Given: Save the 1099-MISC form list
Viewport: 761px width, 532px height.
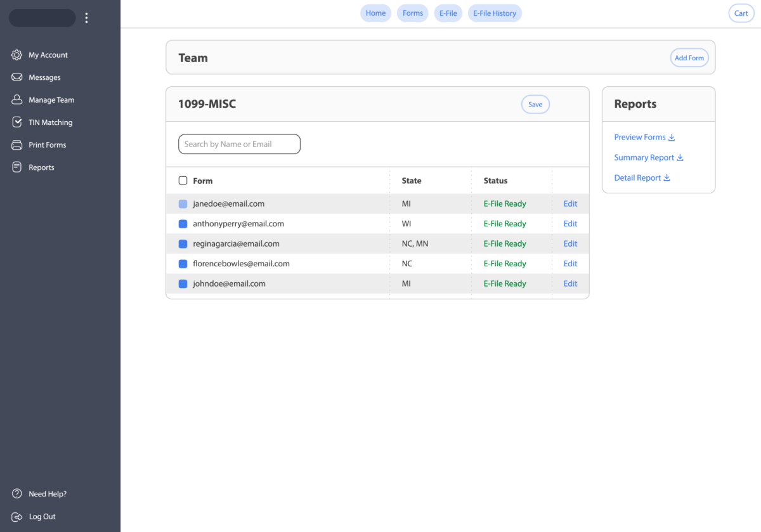Looking at the screenshot, I should tap(535, 105).
